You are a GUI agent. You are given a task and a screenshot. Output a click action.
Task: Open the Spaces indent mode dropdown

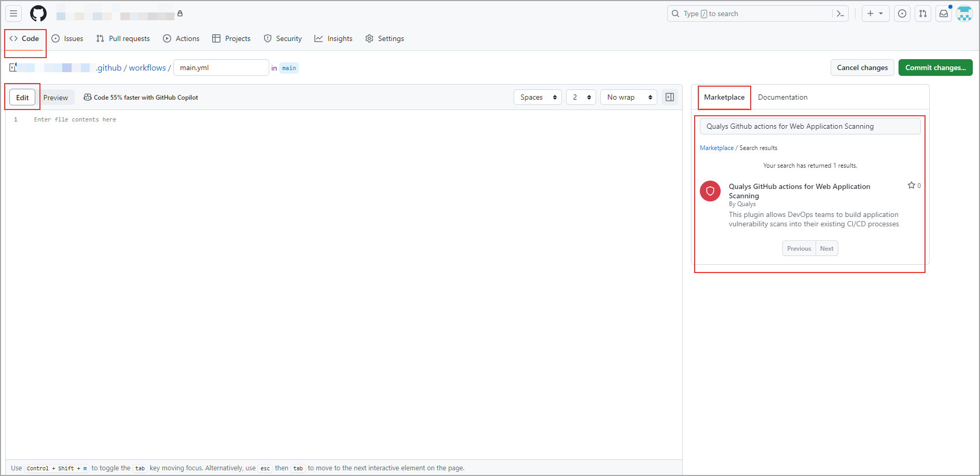coord(537,97)
